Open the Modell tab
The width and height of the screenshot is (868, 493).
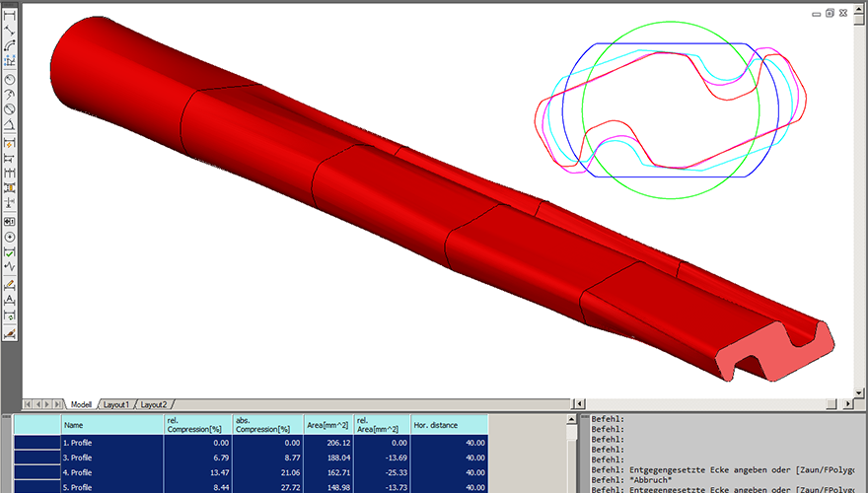[x=81, y=404]
